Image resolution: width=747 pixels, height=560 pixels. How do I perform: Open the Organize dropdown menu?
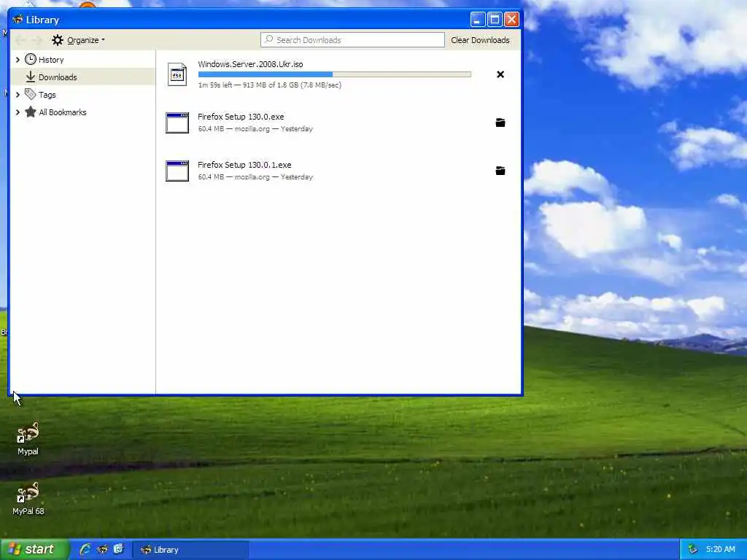point(79,40)
